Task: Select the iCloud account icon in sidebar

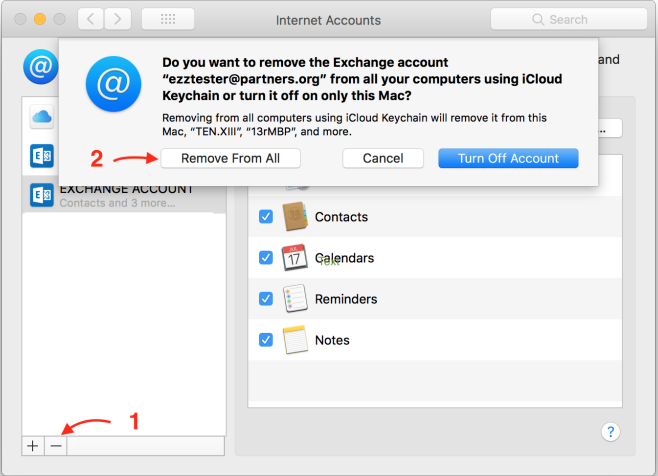Action: tap(42, 116)
